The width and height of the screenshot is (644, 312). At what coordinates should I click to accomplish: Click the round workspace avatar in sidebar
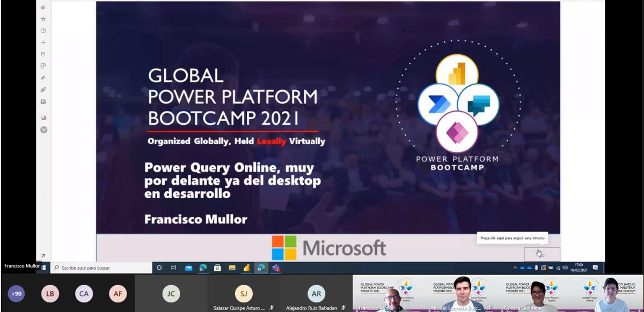(43, 129)
